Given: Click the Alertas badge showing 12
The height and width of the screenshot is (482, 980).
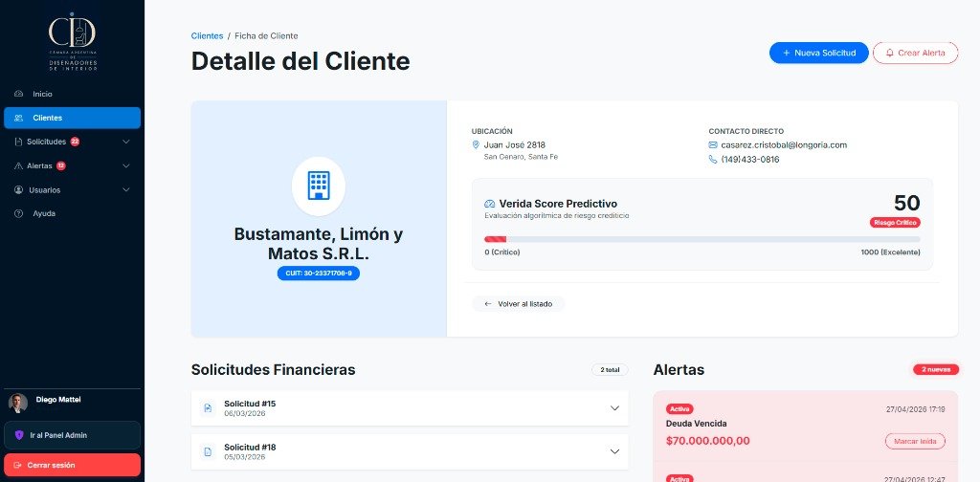Looking at the screenshot, I should (60, 166).
